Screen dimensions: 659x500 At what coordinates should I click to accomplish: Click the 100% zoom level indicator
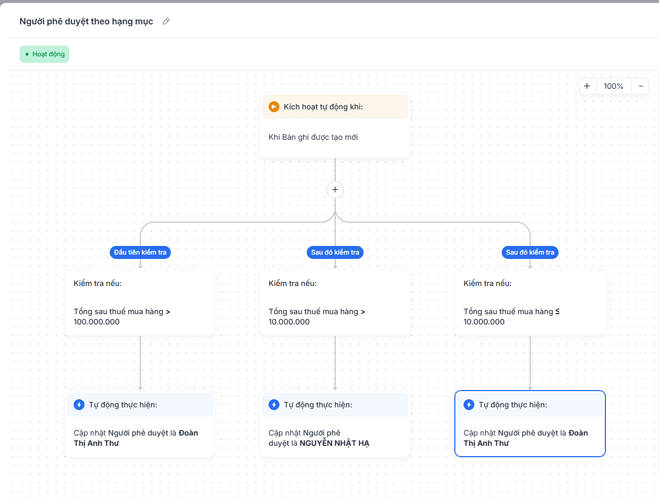pos(614,86)
